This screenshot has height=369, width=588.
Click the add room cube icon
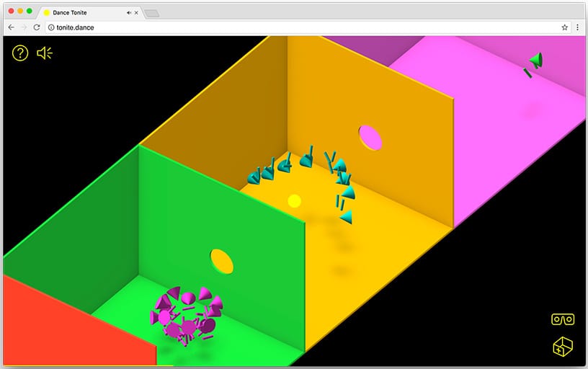pyautogui.click(x=562, y=347)
